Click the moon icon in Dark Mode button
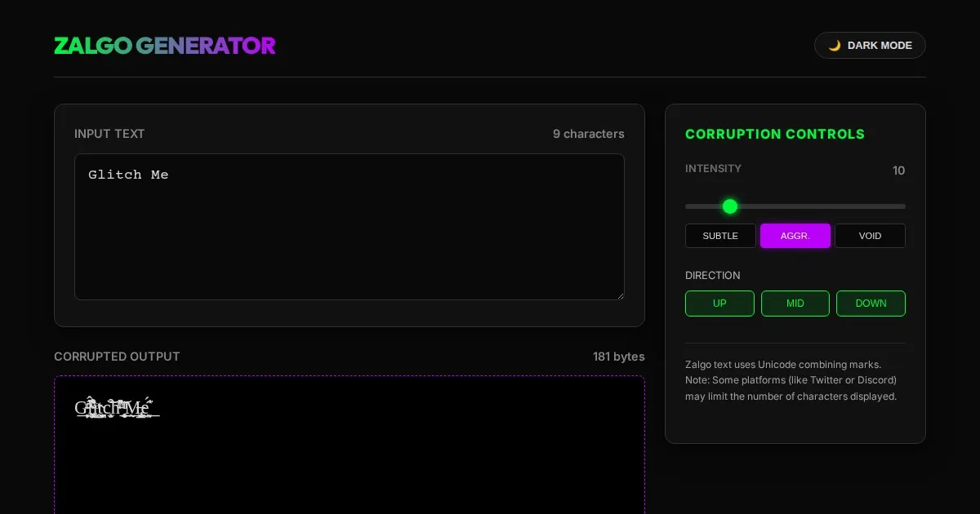 point(834,46)
